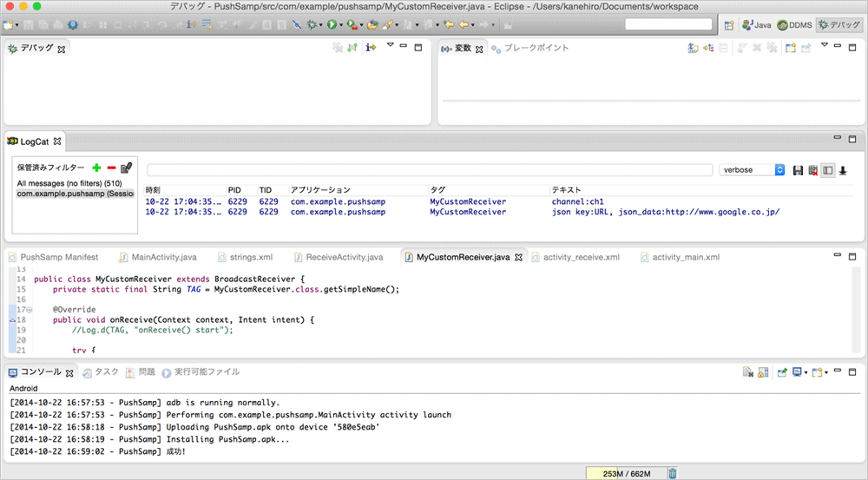The image size is (868, 480).
Task: Click Show Type Names icon in Variables view
Action: 693,48
